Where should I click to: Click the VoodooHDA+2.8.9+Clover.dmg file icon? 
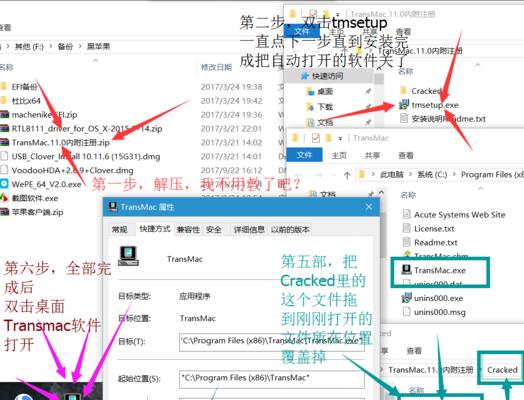(4, 170)
